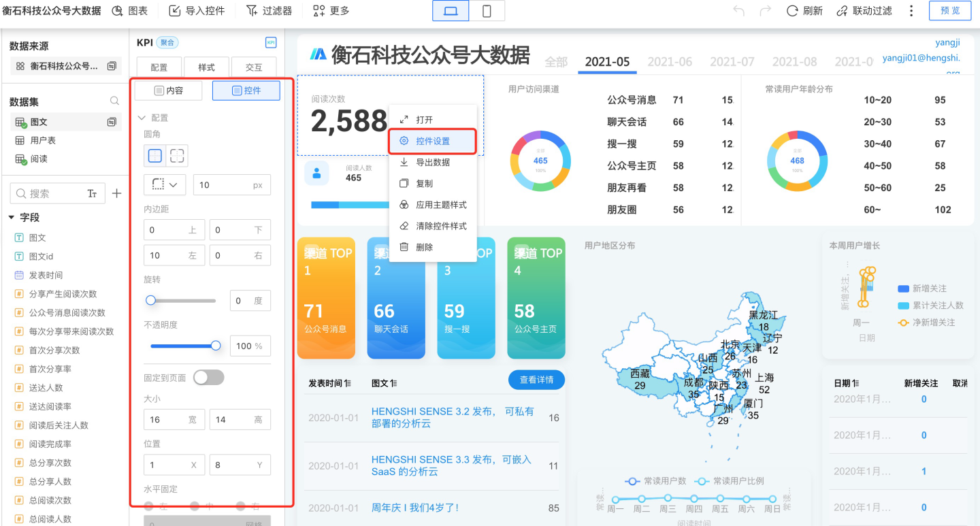Click the 预览 preview button
The width and height of the screenshot is (980, 526).
point(950,11)
